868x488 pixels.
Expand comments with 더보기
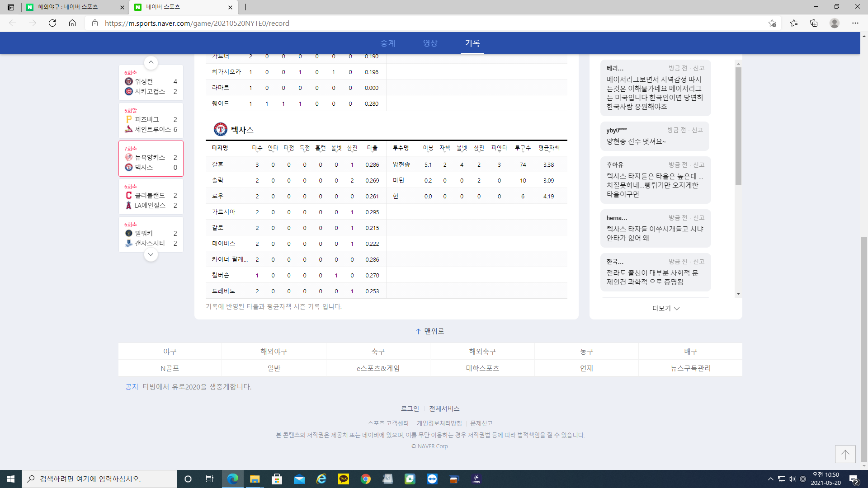click(666, 309)
